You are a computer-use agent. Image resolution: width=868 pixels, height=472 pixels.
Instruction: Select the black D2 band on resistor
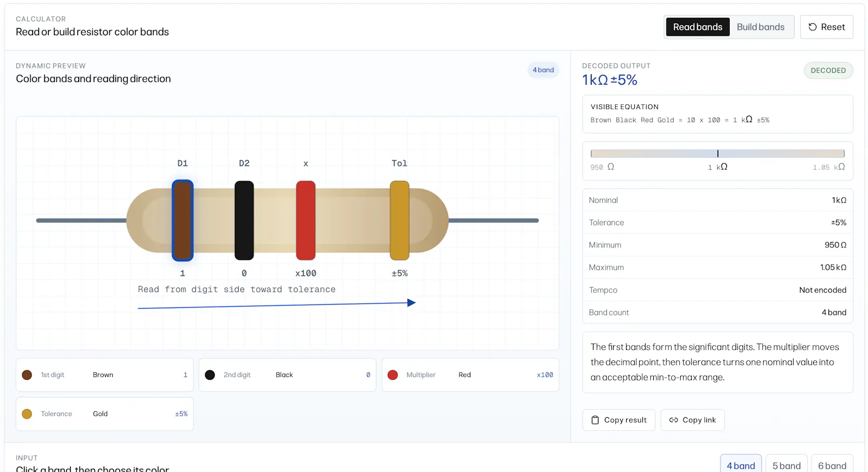pos(244,220)
